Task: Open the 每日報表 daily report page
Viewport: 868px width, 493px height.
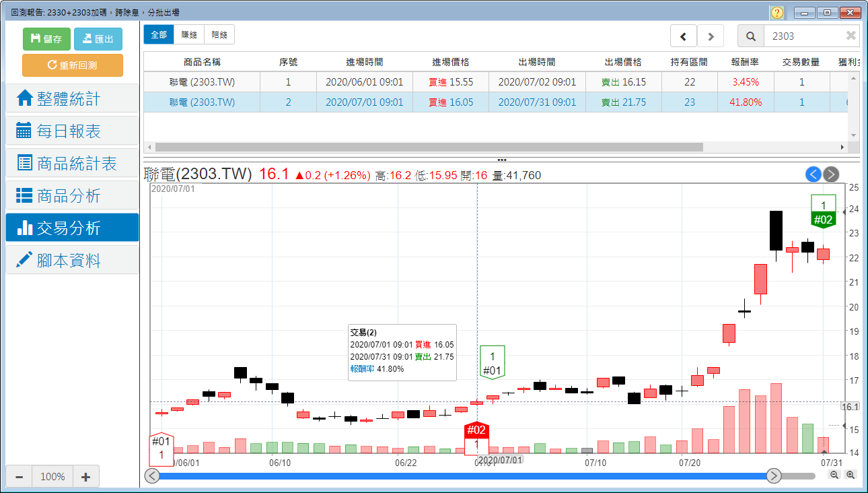Action: click(x=72, y=131)
